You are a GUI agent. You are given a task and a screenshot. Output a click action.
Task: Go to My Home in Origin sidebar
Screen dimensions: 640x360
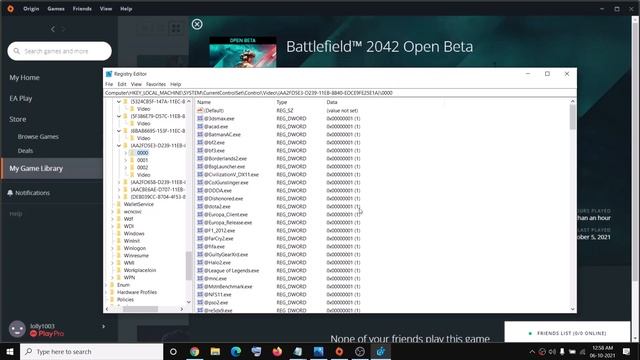(x=24, y=78)
